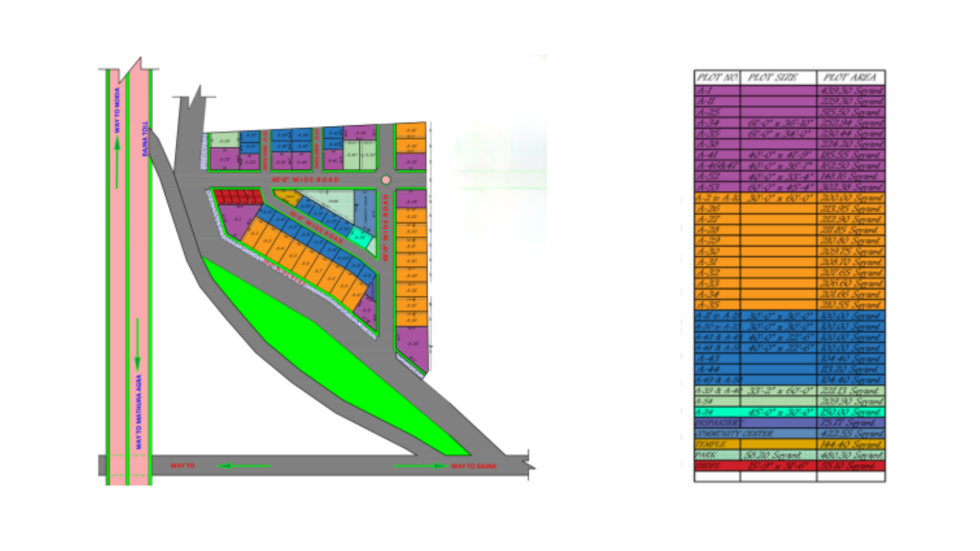Click the 'BAJNA TOLL' label on the highway
The image size is (980, 551).
[145, 139]
